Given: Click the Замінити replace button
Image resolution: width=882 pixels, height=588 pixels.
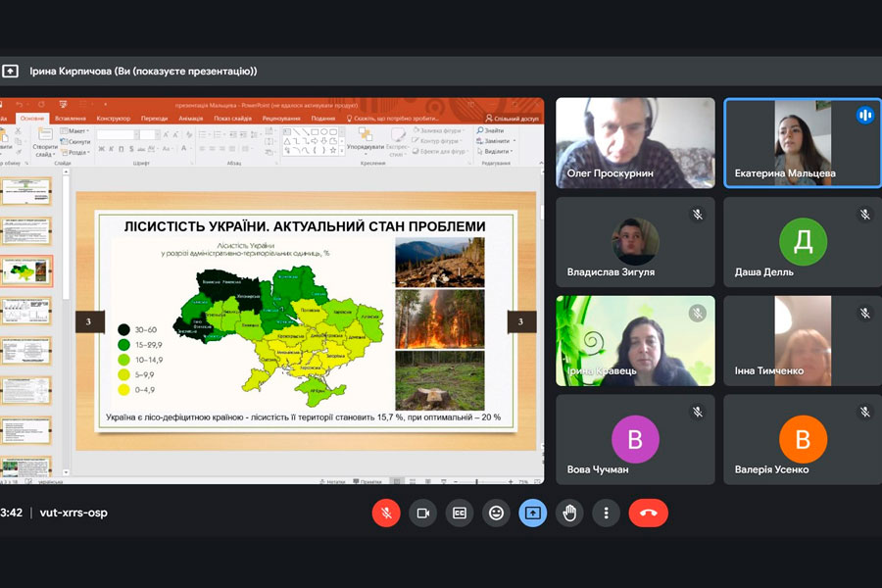Looking at the screenshot, I should 495,141.
